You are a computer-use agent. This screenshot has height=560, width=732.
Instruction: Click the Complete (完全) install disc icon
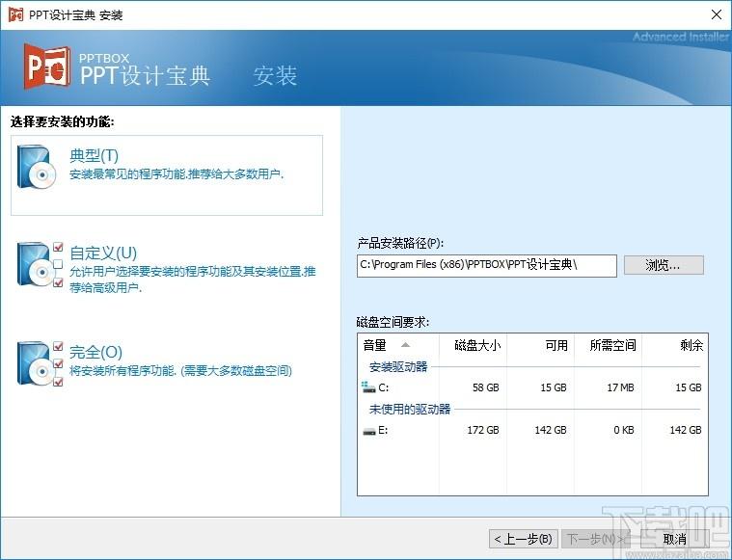[40, 363]
